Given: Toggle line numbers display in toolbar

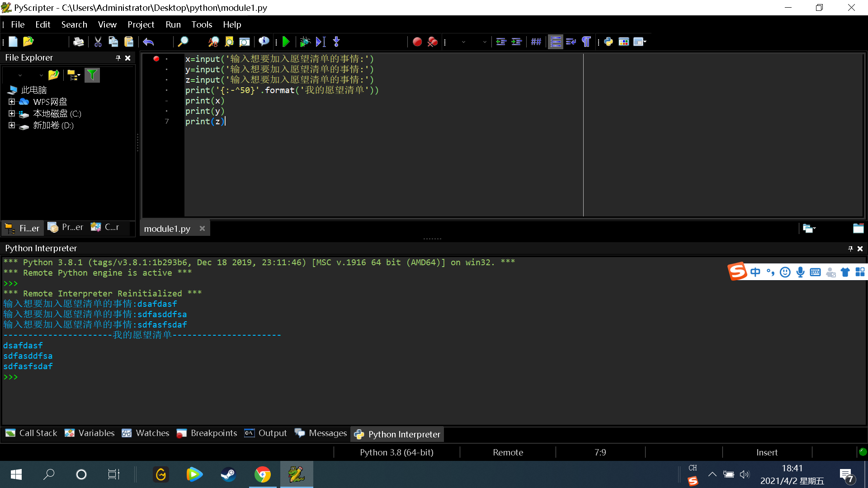Looking at the screenshot, I should pyautogui.click(x=556, y=42).
